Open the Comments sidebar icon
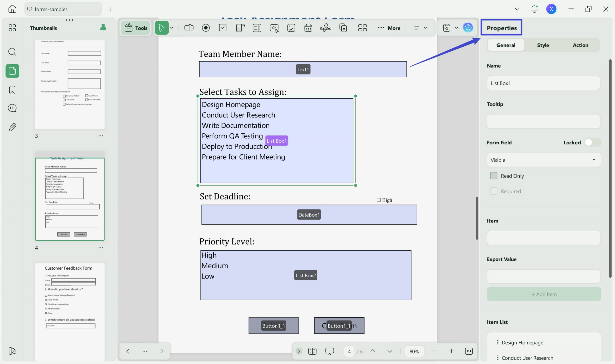The width and height of the screenshot is (615, 364). click(12, 108)
